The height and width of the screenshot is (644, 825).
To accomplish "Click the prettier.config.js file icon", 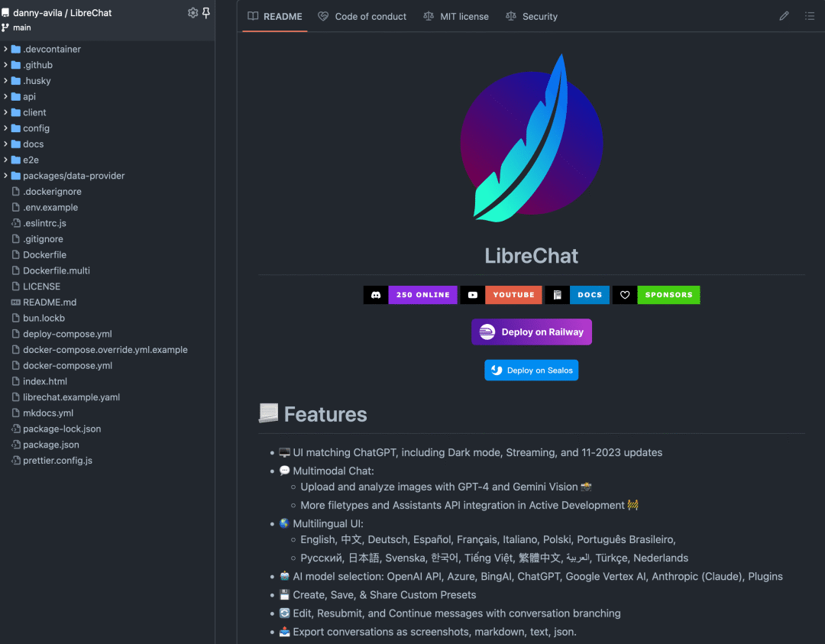I will (x=16, y=461).
